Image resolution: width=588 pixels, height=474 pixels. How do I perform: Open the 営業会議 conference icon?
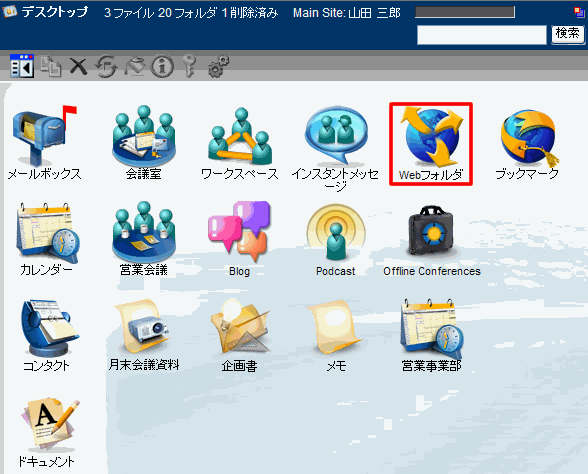pyautogui.click(x=144, y=232)
